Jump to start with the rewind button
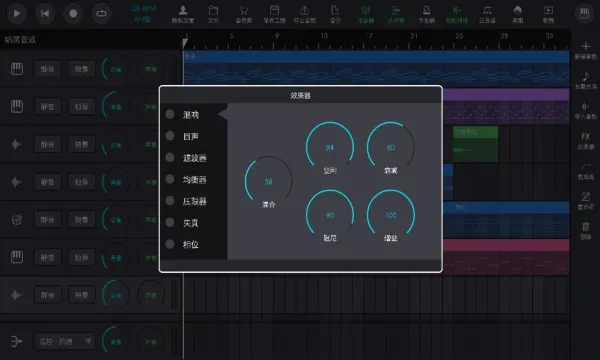600x360 pixels. pyautogui.click(x=45, y=13)
